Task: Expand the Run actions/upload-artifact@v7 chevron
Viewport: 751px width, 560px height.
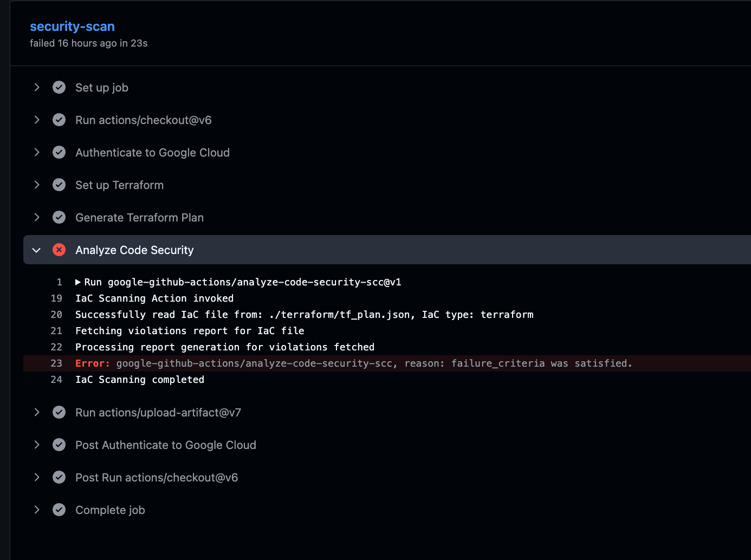Action: pyautogui.click(x=37, y=412)
